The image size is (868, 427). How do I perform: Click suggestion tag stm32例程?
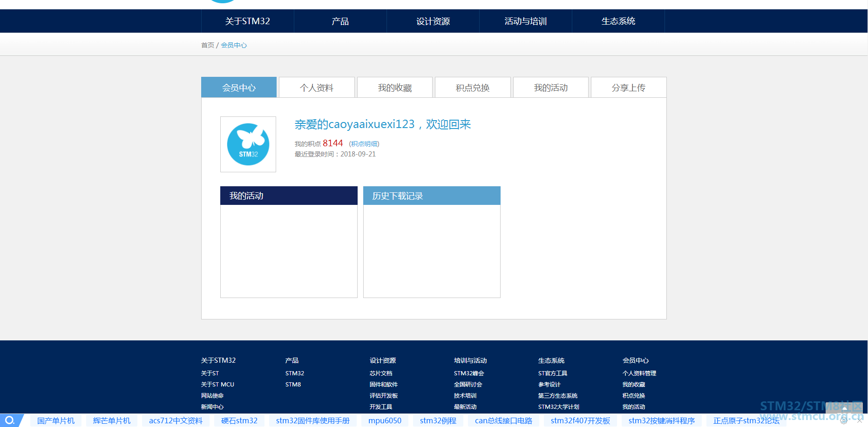(x=438, y=421)
